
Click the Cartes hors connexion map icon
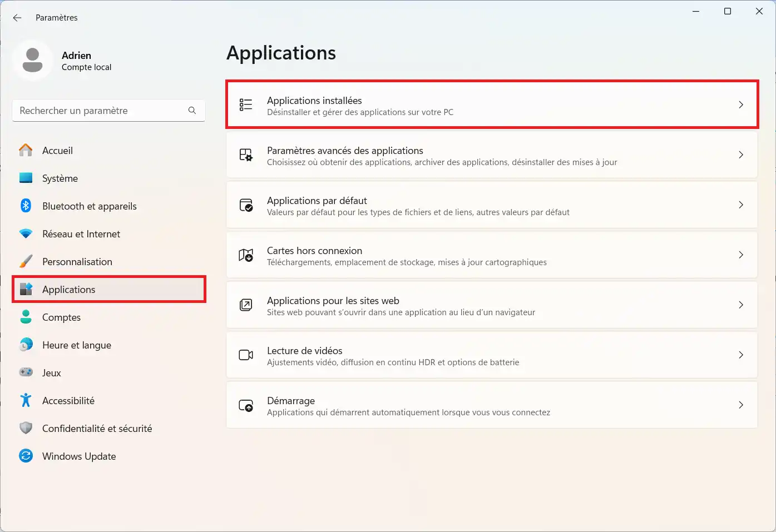coord(246,255)
